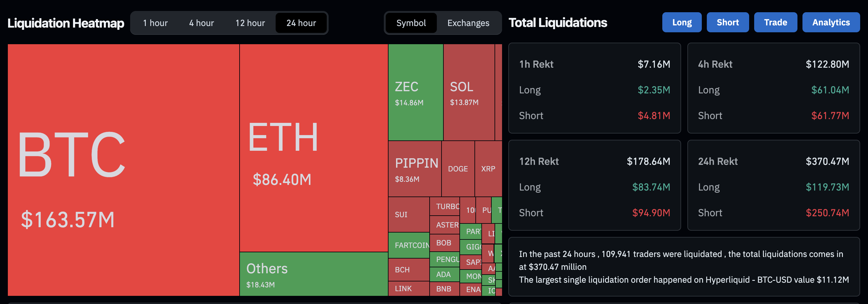868x304 pixels.
Task: Select the 4 hour timeframe
Action: [x=201, y=23]
